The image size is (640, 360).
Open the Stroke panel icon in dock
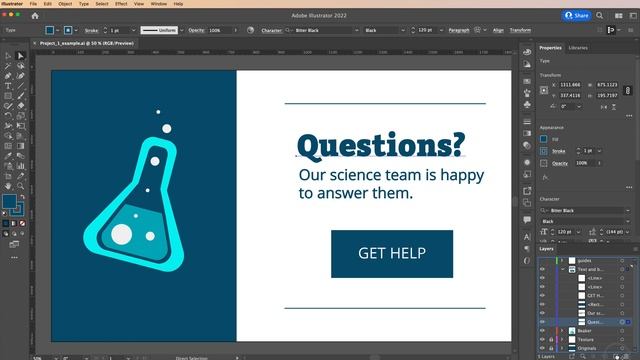pyautogui.click(x=527, y=122)
